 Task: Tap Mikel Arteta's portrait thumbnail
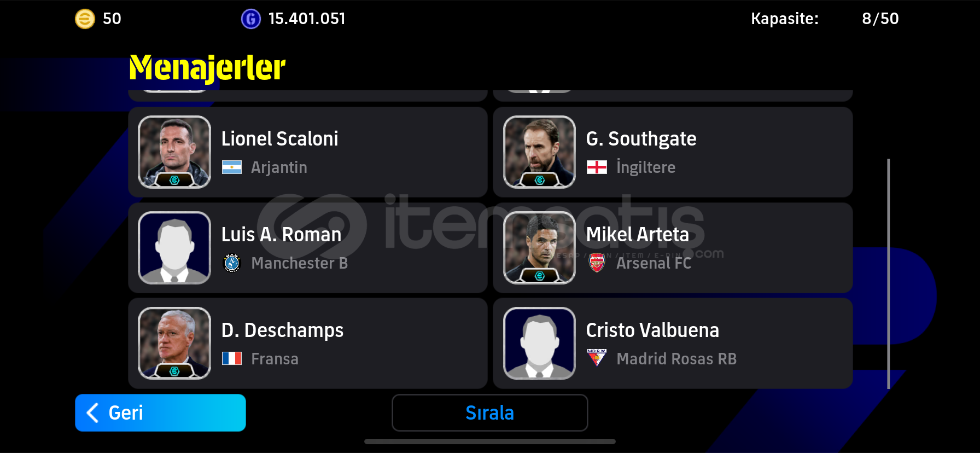539,248
